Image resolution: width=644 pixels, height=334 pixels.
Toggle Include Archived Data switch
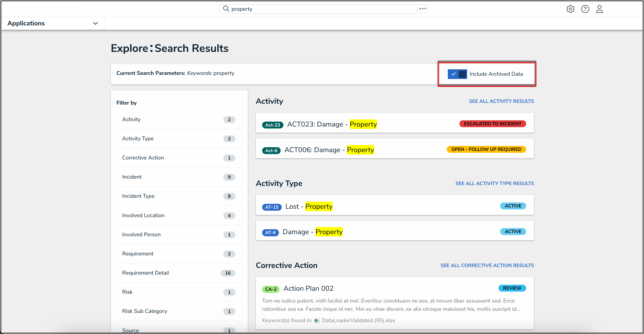pyautogui.click(x=457, y=74)
